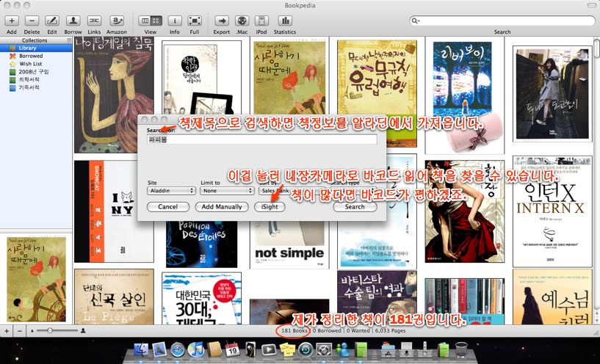Enter Full screen mode icon
This screenshot has width=600, height=364.
195,21
